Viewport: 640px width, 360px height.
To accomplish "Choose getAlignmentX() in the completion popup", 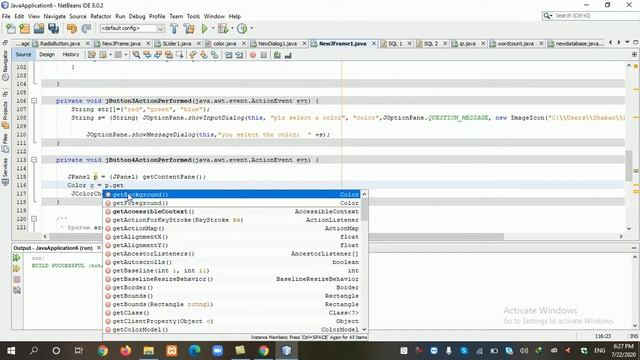I will pos(232,237).
